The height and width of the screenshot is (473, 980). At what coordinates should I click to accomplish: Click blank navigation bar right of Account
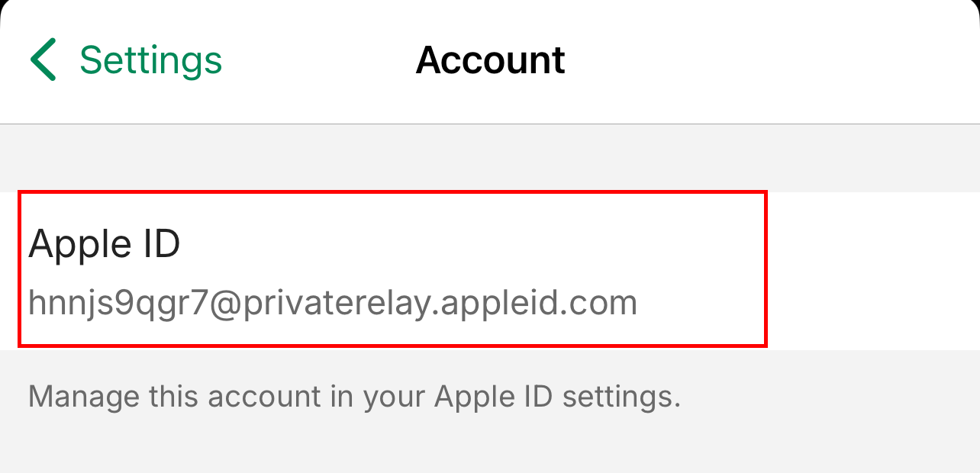tap(771, 60)
